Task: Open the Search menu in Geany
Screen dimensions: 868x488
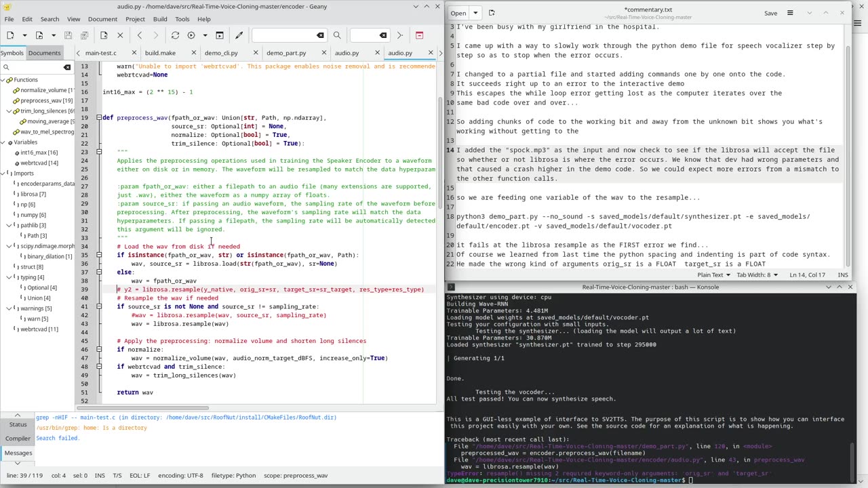Action: (x=50, y=19)
